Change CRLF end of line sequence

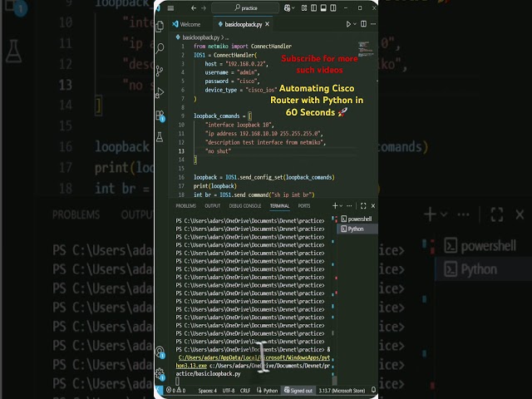click(245, 391)
